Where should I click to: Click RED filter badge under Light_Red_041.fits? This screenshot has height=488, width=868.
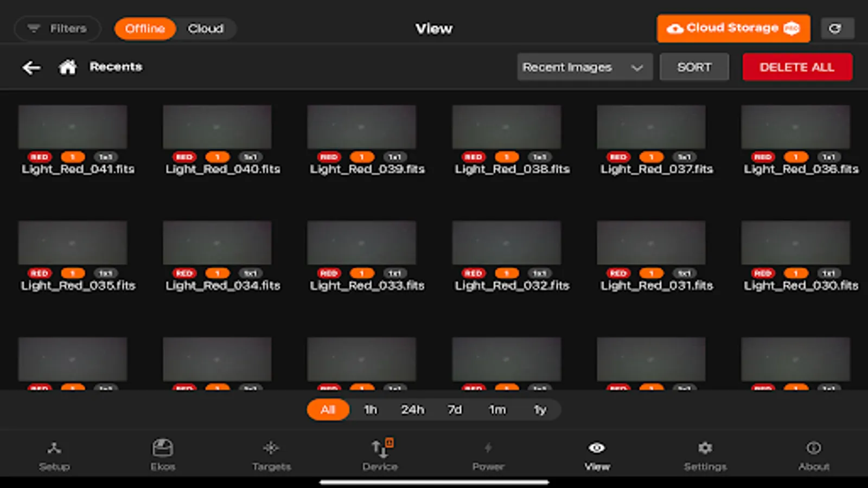[39, 157]
